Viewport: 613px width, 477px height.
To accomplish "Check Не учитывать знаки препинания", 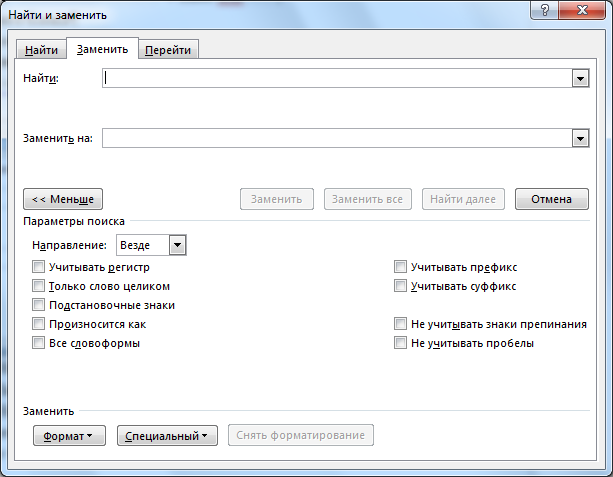I will click(x=400, y=324).
